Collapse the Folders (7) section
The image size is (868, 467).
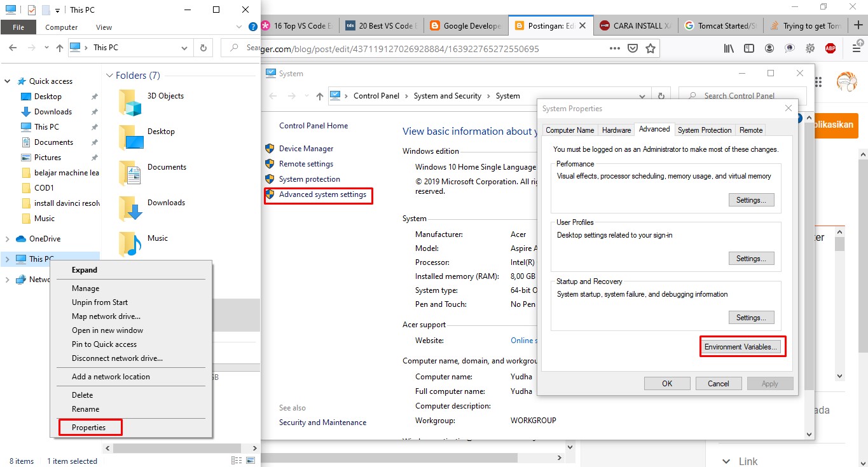click(109, 75)
